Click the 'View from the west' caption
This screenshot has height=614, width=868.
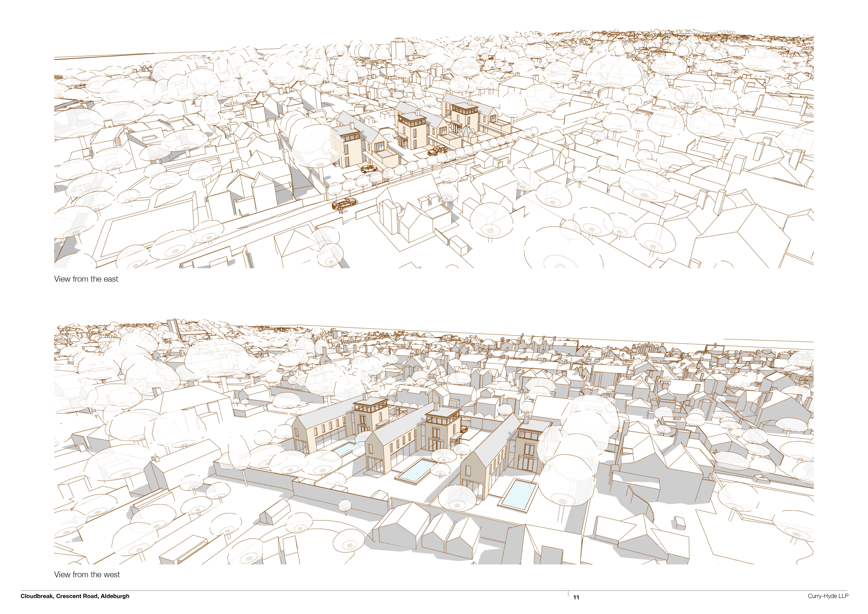[87, 575]
